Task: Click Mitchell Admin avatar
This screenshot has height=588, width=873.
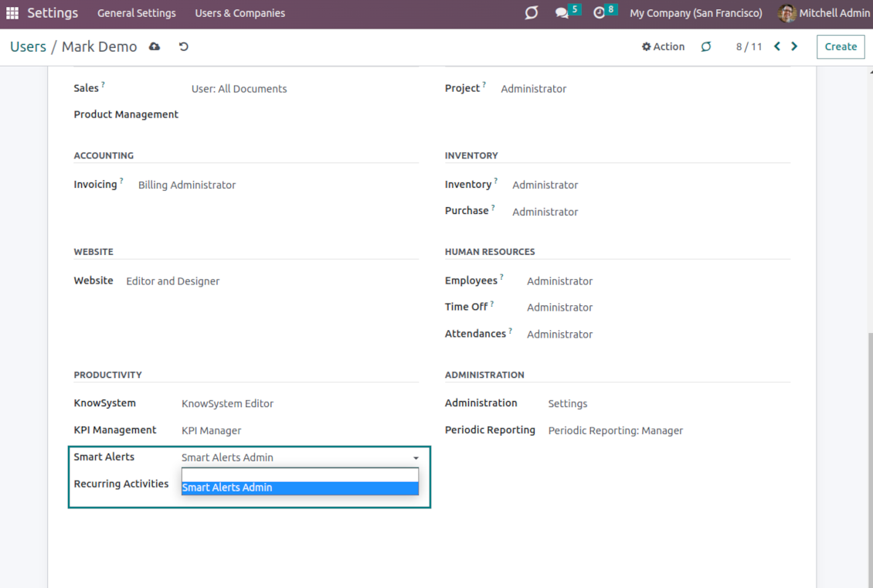Action: [786, 13]
